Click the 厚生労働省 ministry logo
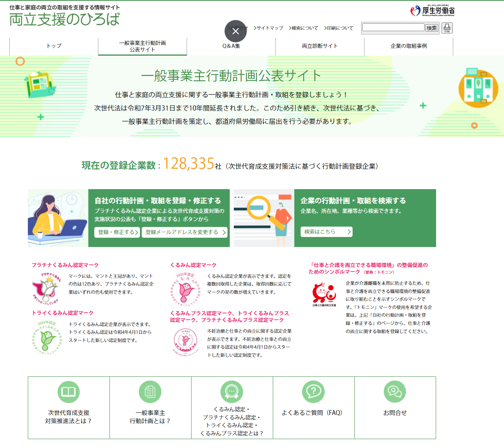This screenshot has width=504, height=448. point(432,11)
